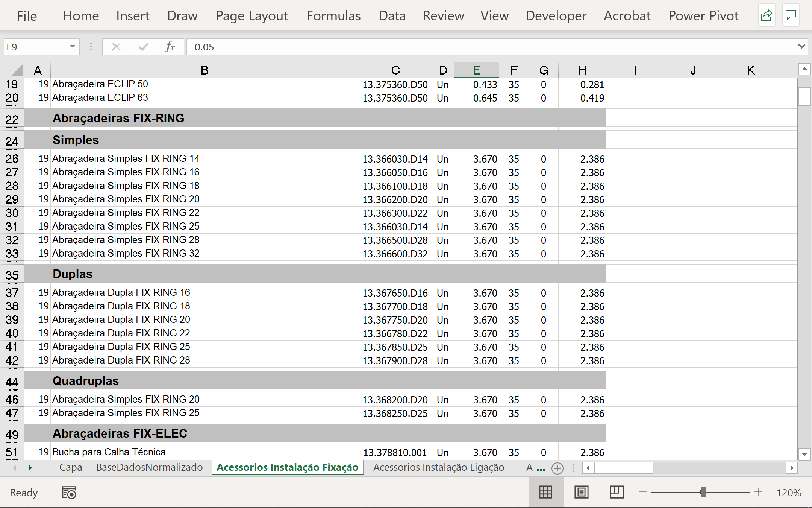Click the zoom slider handle

[x=703, y=492]
